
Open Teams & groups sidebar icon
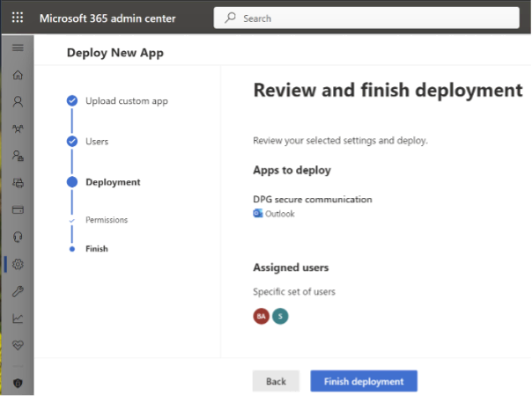click(x=18, y=128)
